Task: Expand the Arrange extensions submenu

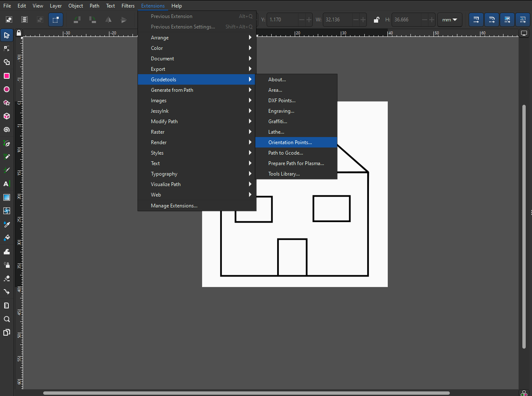Action: point(197,38)
